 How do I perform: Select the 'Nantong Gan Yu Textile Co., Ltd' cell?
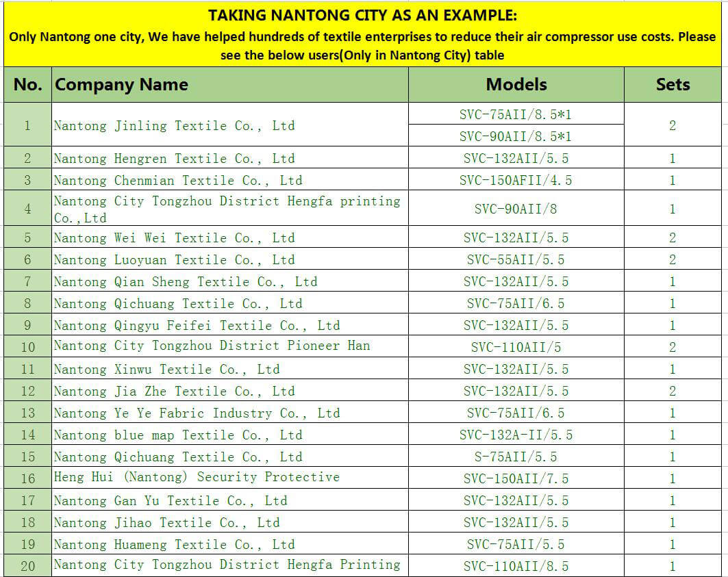[x=230, y=500]
